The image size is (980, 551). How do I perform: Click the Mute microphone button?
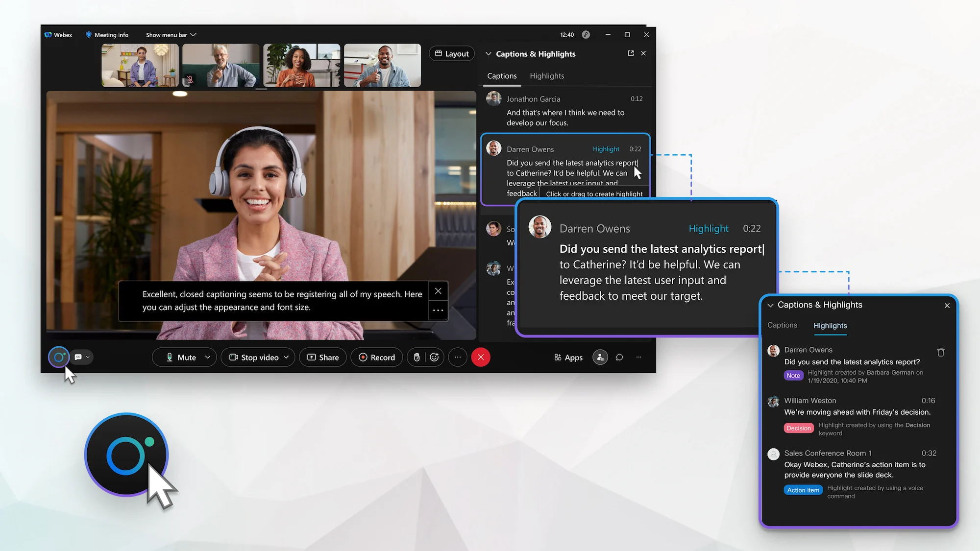[x=180, y=357]
